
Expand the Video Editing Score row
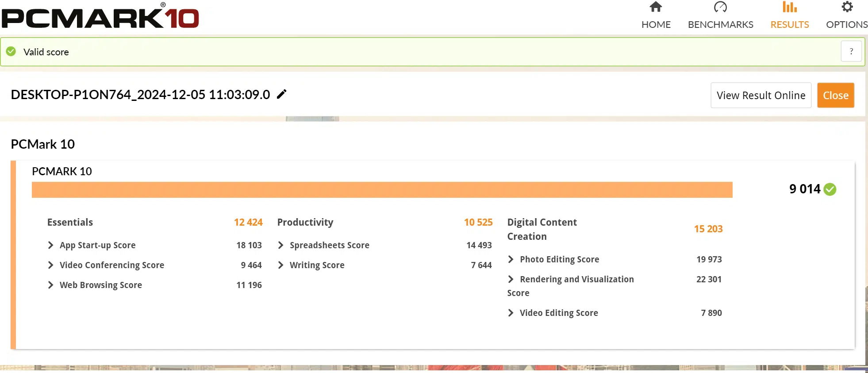(x=511, y=313)
